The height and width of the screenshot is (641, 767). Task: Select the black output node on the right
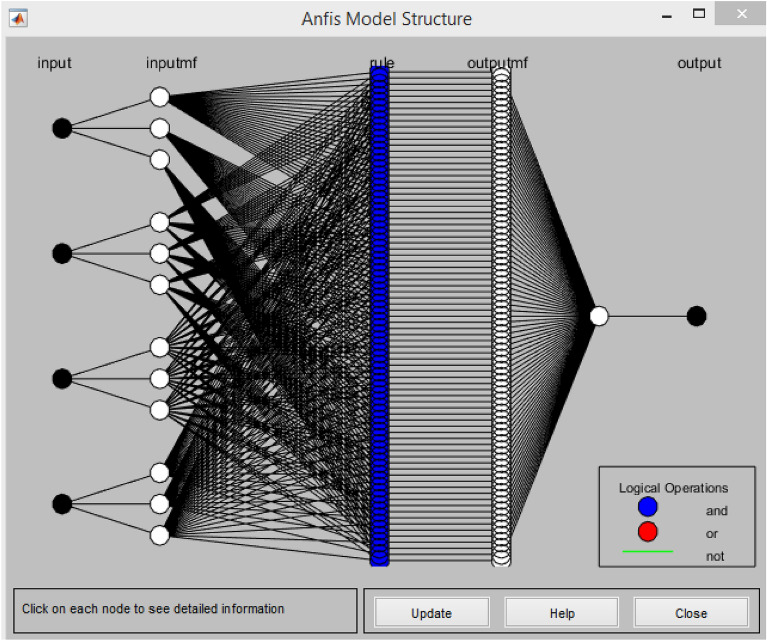(x=697, y=316)
